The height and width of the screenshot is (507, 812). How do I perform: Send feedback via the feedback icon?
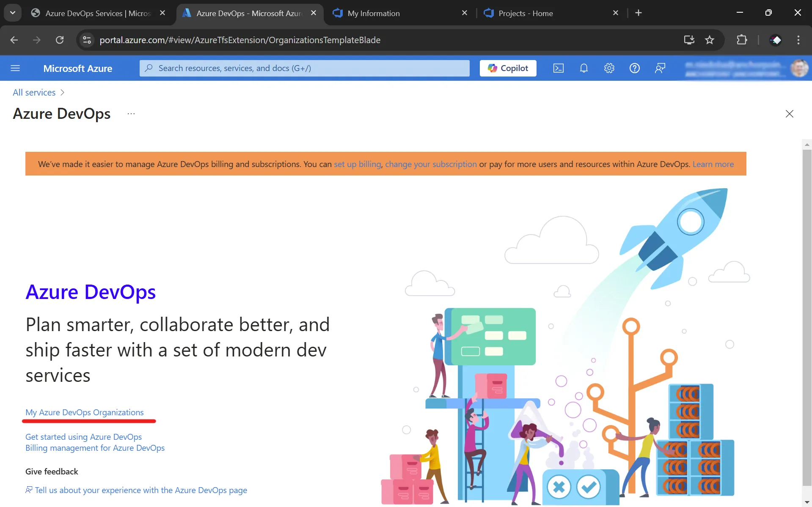coord(660,68)
